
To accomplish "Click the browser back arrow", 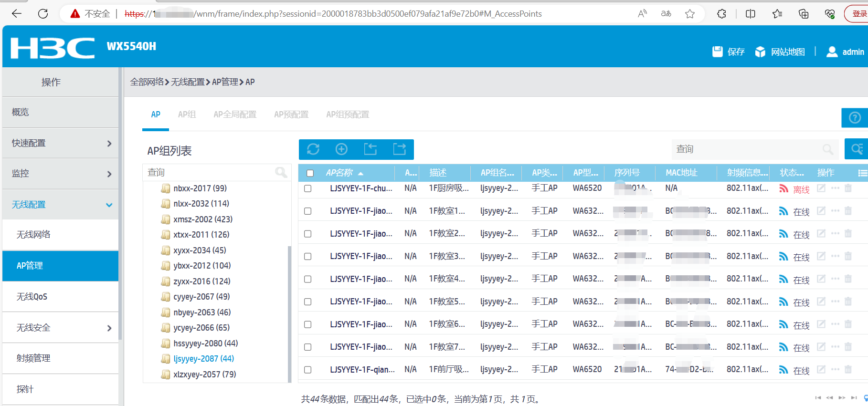I will [17, 14].
